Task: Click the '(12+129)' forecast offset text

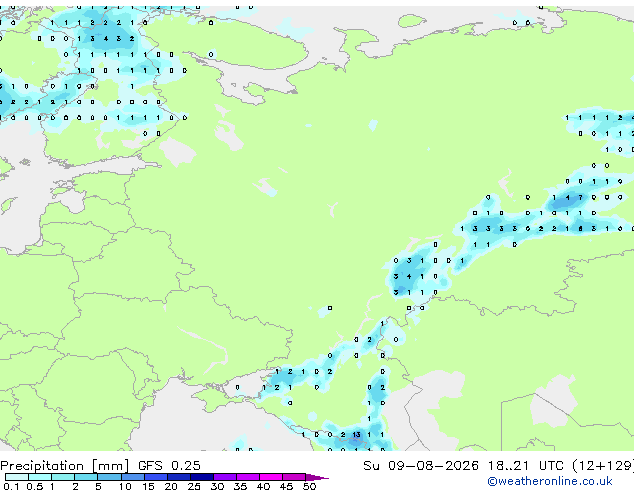Action: 603,465
